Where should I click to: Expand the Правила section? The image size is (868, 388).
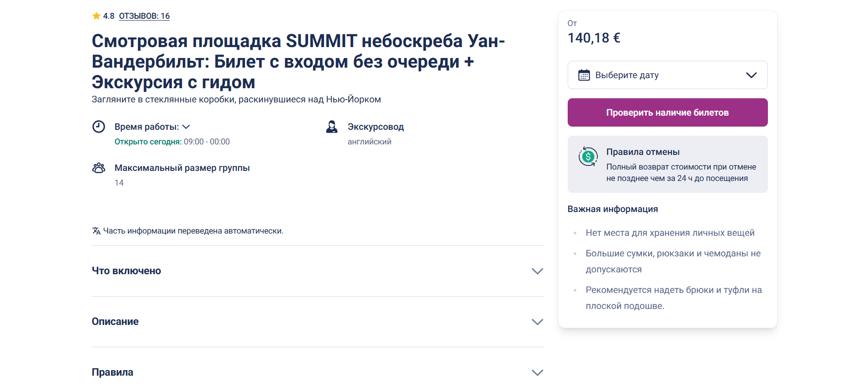point(537,372)
